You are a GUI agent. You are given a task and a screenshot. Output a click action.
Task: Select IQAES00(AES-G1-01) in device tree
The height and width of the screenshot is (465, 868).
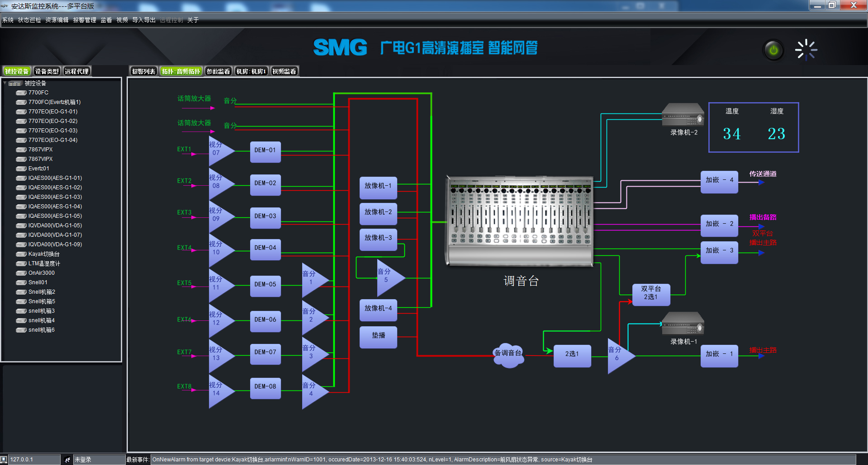[55, 178]
